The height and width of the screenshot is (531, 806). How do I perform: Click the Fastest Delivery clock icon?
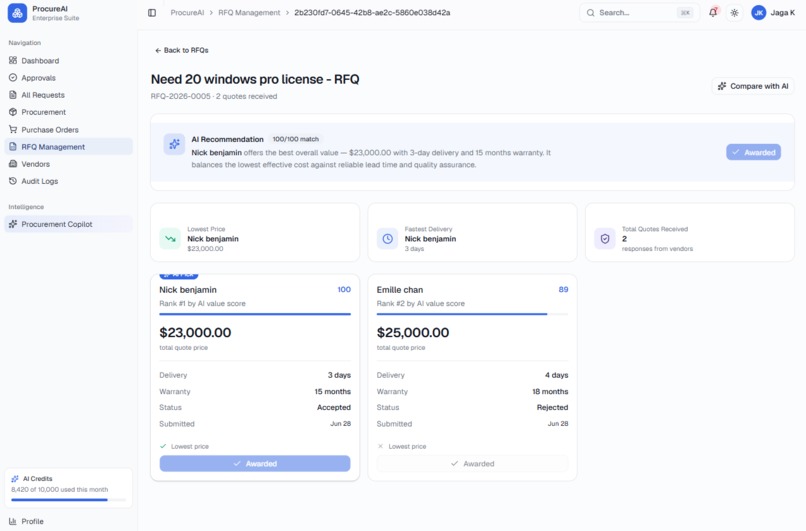point(388,239)
